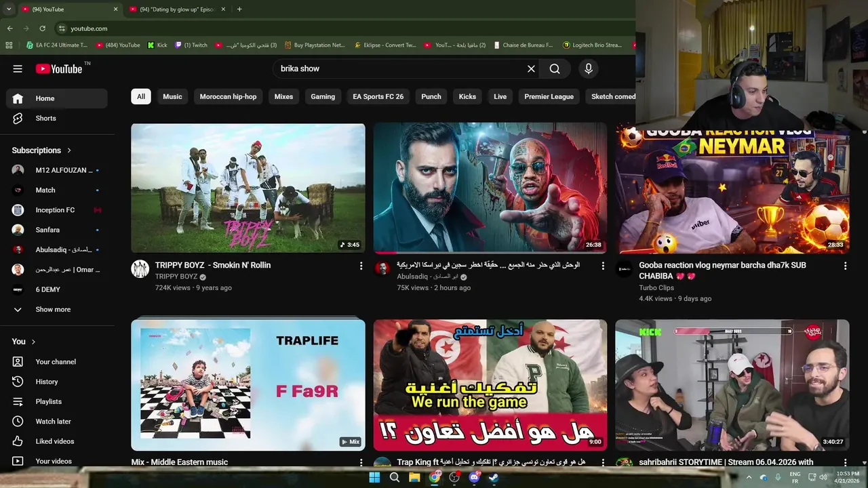Click Abulsadiq channel avatar under video
This screenshot has height=488, width=868.
pos(382,268)
